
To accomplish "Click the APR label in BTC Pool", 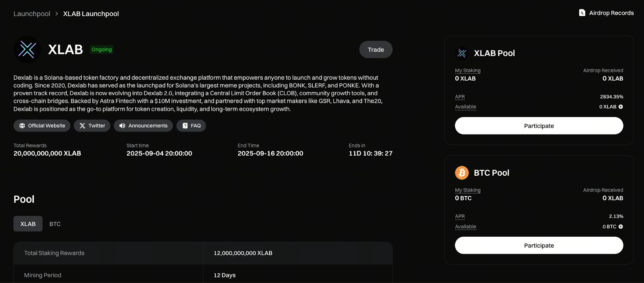I will click(460, 216).
